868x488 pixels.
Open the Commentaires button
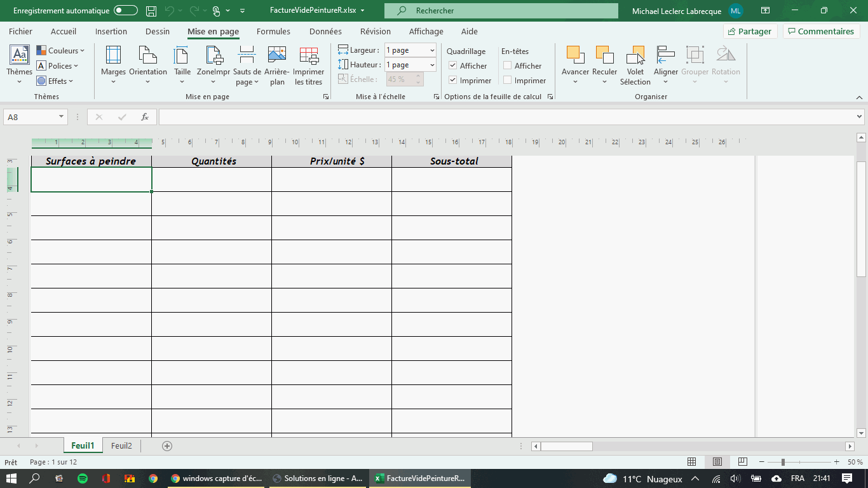pyautogui.click(x=821, y=31)
